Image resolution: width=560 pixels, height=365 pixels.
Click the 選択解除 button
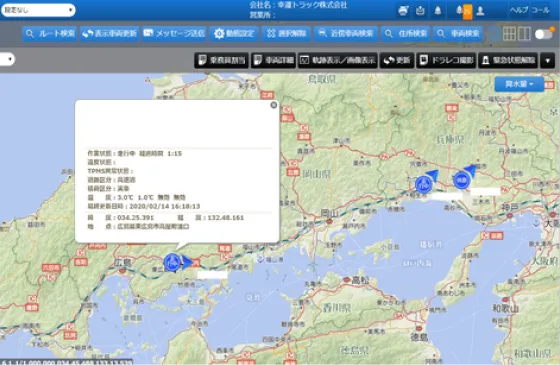click(x=286, y=34)
